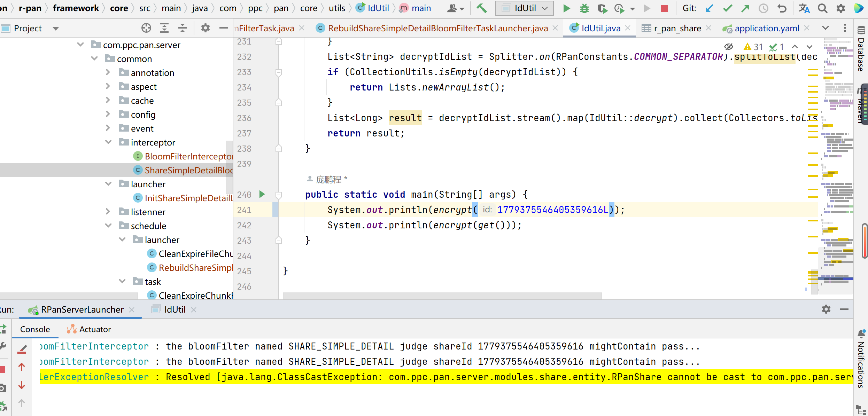Start debugging with the bug icon
The width and height of the screenshot is (868, 416).
[584, 8]
